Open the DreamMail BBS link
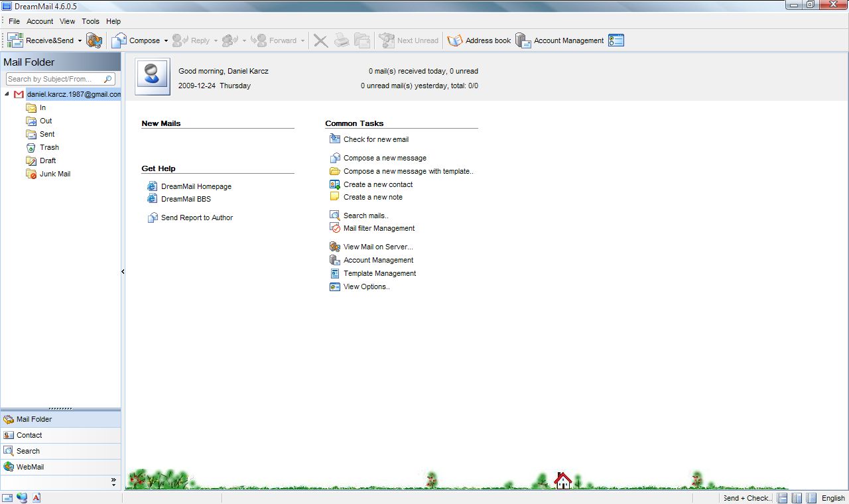Viewport: 849px width, 504px height. click(186, 199)
